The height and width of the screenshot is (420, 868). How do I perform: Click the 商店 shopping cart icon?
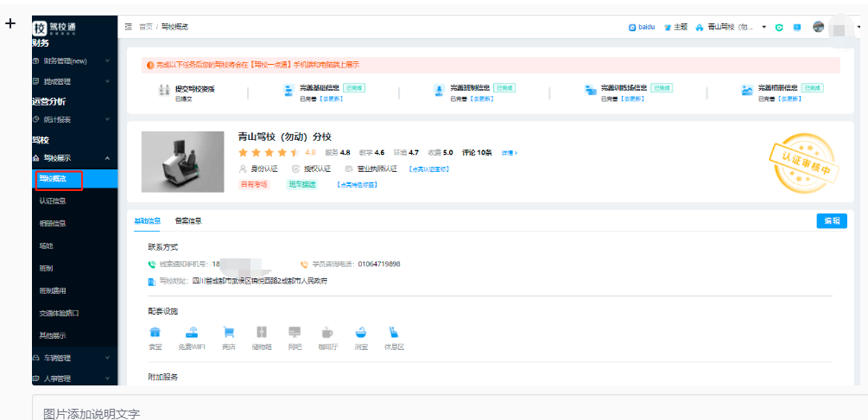229,333
